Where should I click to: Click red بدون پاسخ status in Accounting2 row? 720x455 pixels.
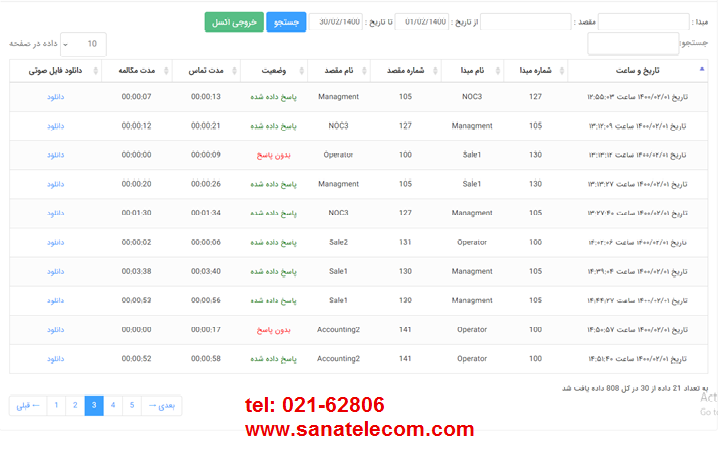(x=274, y=330)
